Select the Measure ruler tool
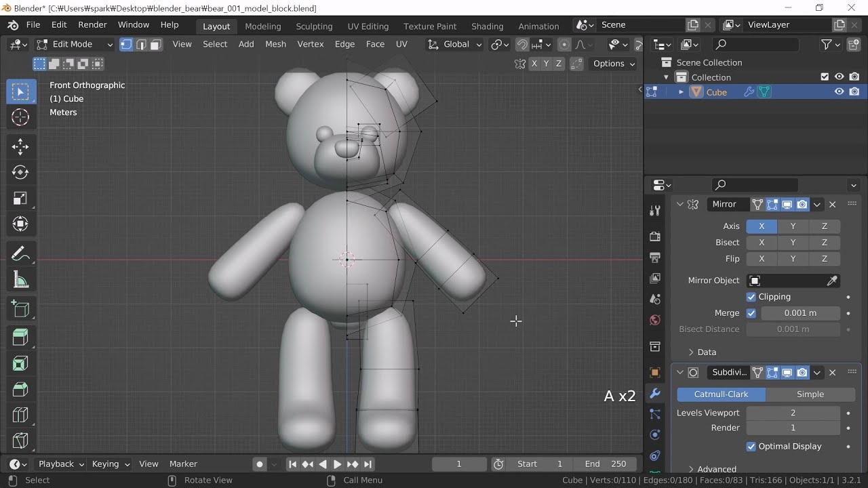The height and width of the screenshot is (488, 868). (x=20, y=279)
